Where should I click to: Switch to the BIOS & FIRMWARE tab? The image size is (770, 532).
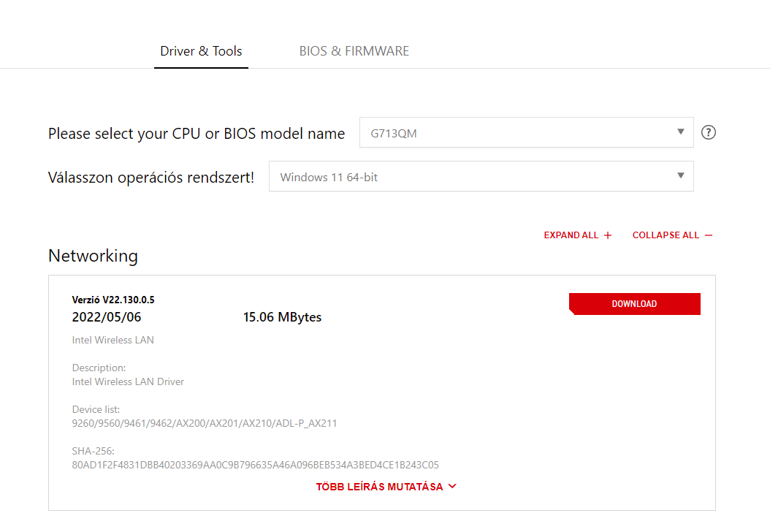click(354, 51)
